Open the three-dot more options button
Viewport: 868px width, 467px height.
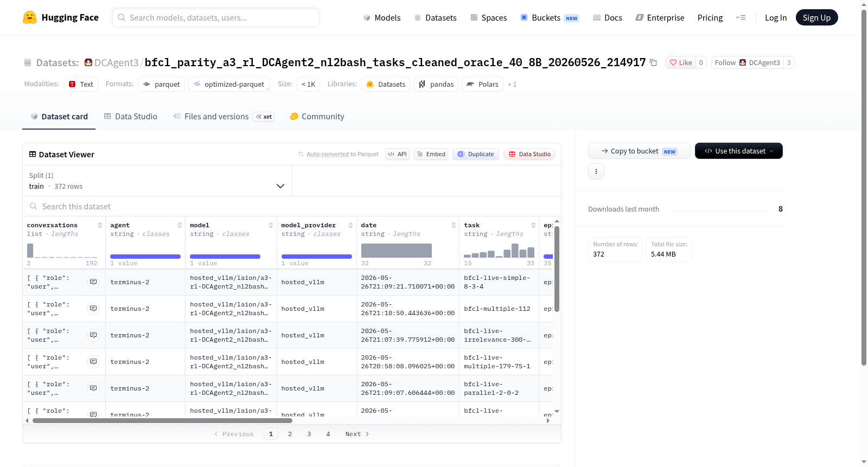click(596, 171)
